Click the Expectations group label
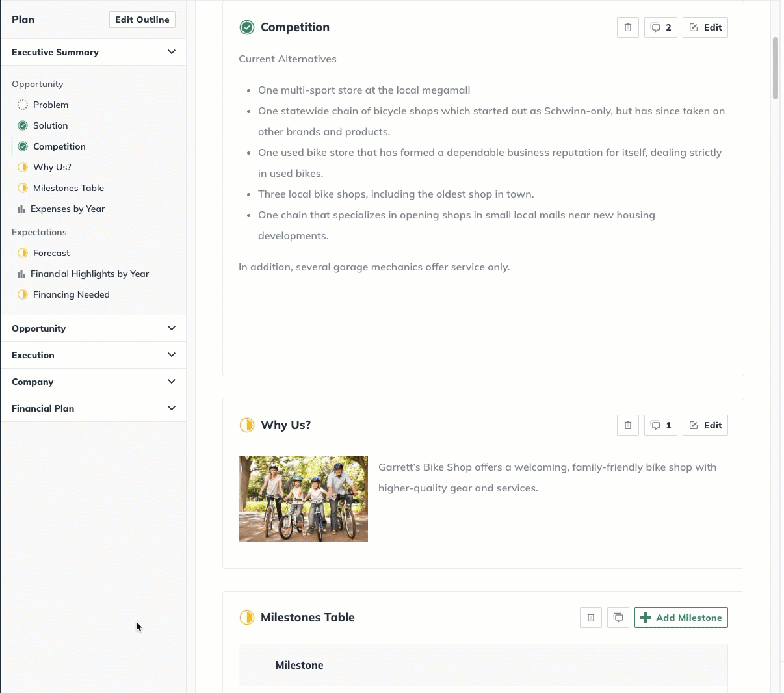The image size is (784, 693). 39,232
